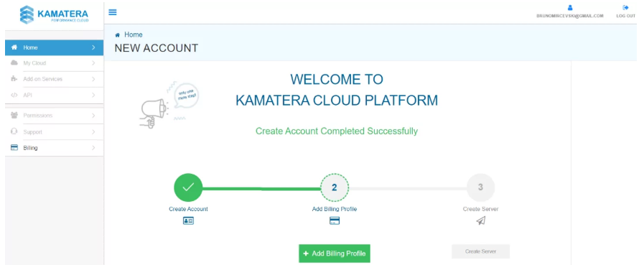This screenshot has width=644, height=270.
Task: Click the step 2 dashed circle
Action: click(x=335, y=187)
